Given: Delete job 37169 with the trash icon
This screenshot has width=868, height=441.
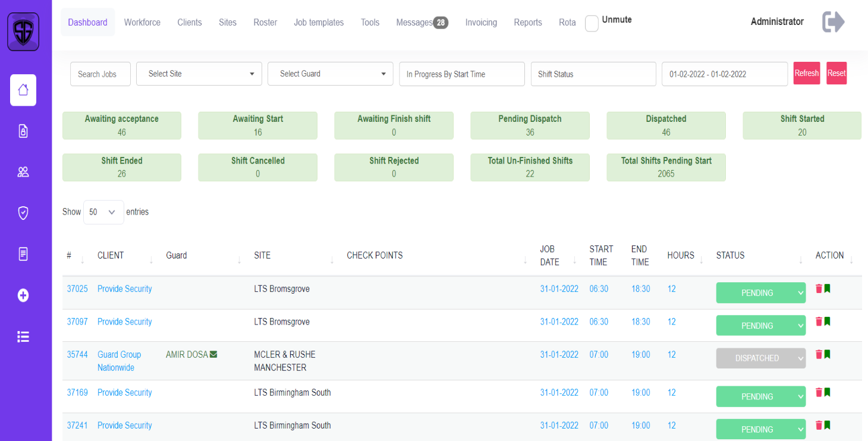Looking at the screenshot, I should (819, 392).
